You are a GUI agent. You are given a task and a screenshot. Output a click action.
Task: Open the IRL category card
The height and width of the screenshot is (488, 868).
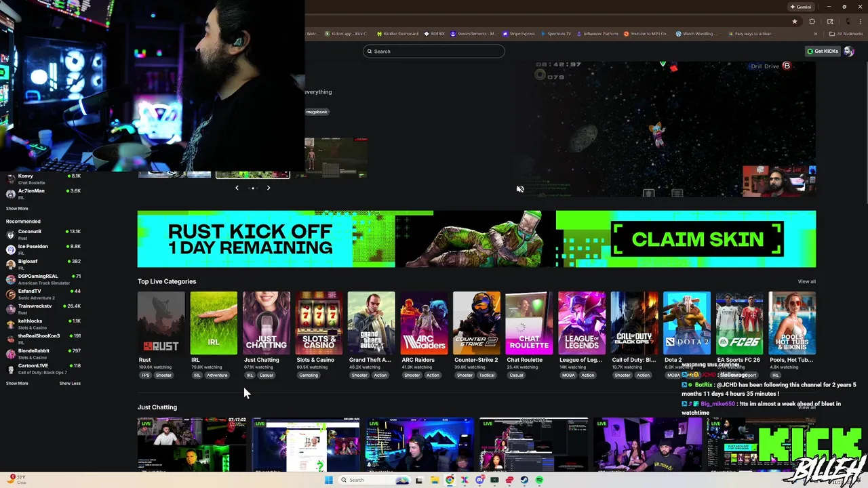214,323
